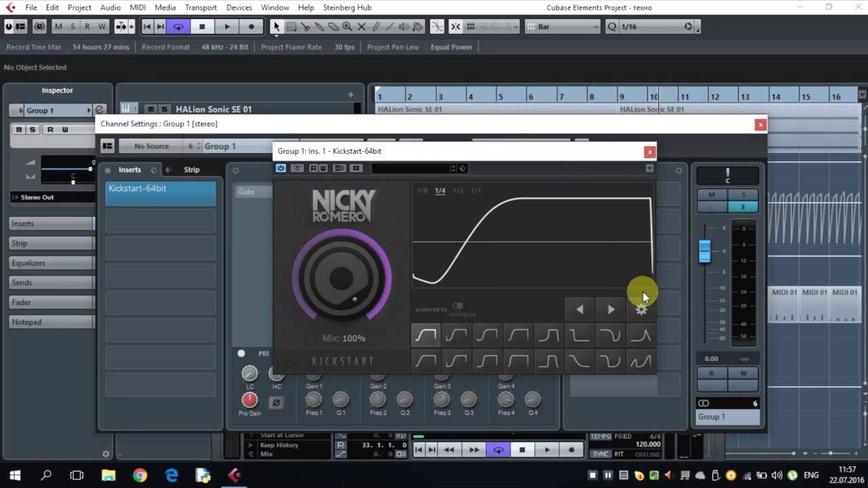Screen dimensions: 868x488
Task: Select the Draw pencil tool
Action: coord(376,26)
